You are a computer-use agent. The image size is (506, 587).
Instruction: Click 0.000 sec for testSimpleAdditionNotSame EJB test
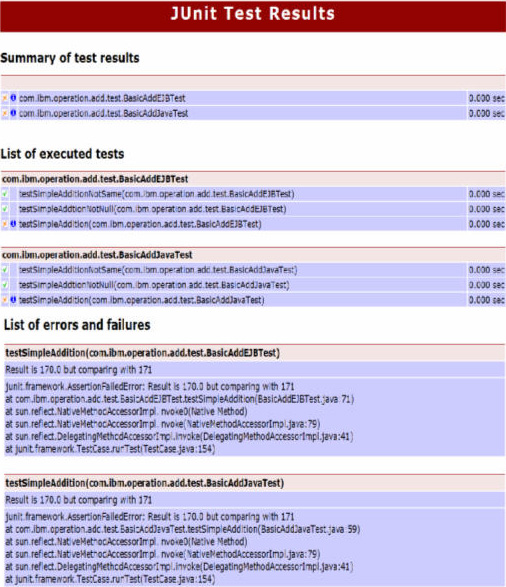tap(487, 194)
